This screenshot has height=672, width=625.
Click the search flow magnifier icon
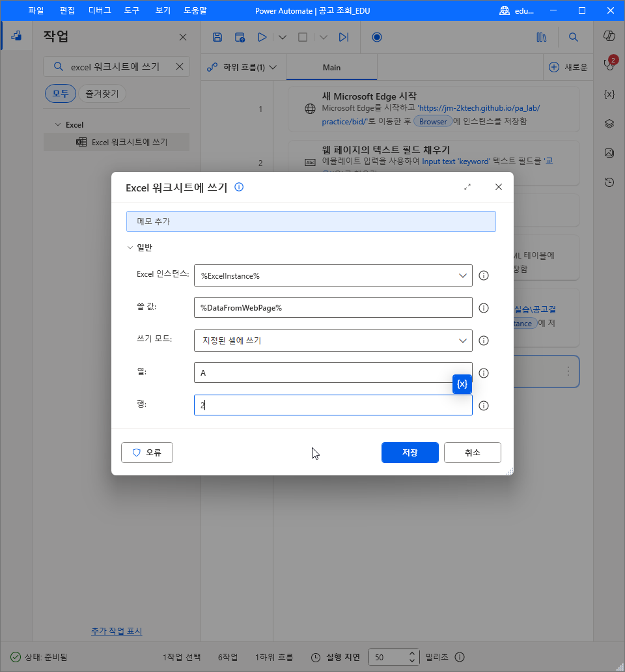tap(574, 37)
